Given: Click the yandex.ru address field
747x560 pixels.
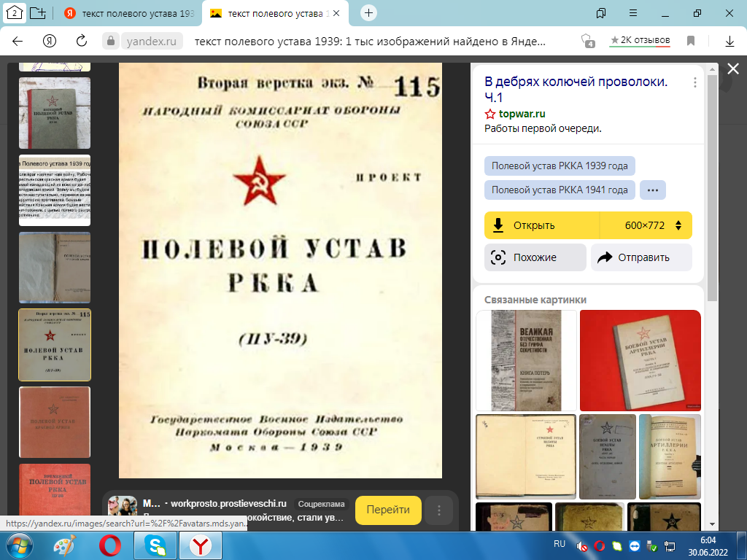Looking at the screenshot, I should 152,42.
